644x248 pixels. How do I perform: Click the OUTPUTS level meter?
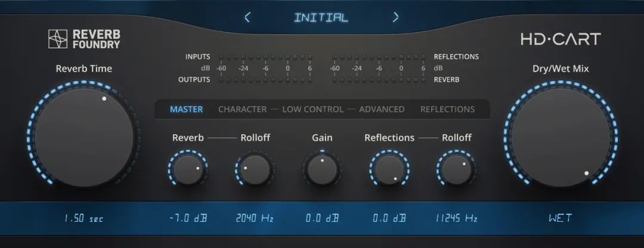pos(265,80)
